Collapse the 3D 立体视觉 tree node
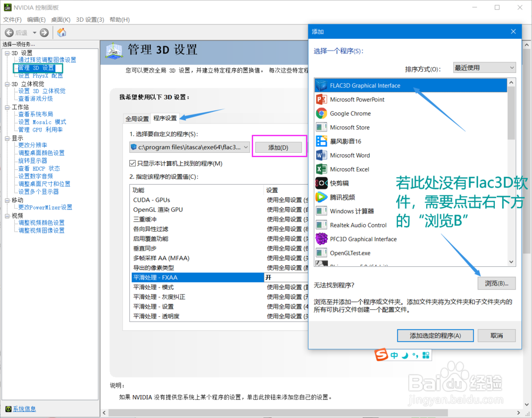This screenshot has width=532, height=418. tap(7, 84)
